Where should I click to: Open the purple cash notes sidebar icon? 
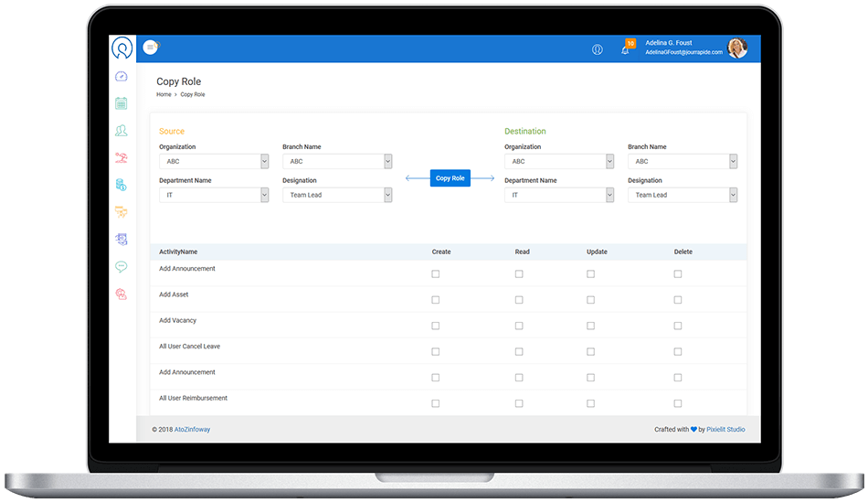(122, 240)
